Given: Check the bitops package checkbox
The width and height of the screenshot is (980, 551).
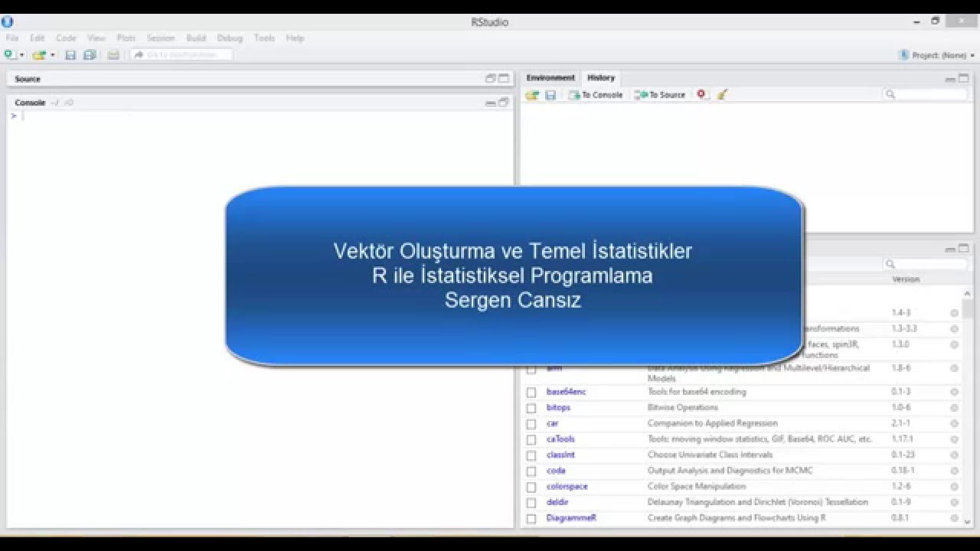Looking at the screenshot, I should (531, 408).
